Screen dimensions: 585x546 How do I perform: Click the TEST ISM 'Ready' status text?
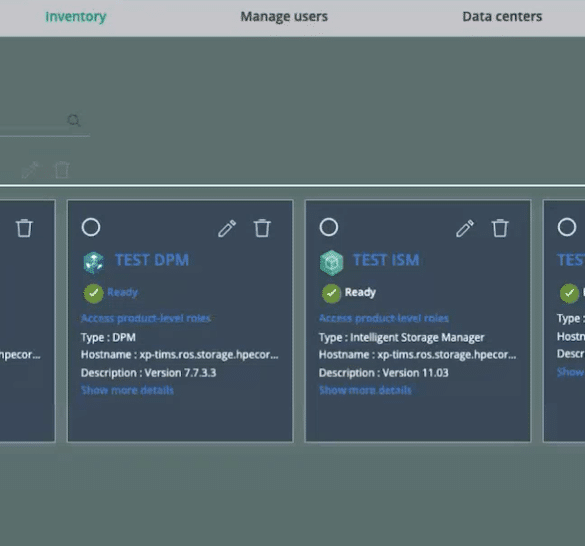[360, 292]
